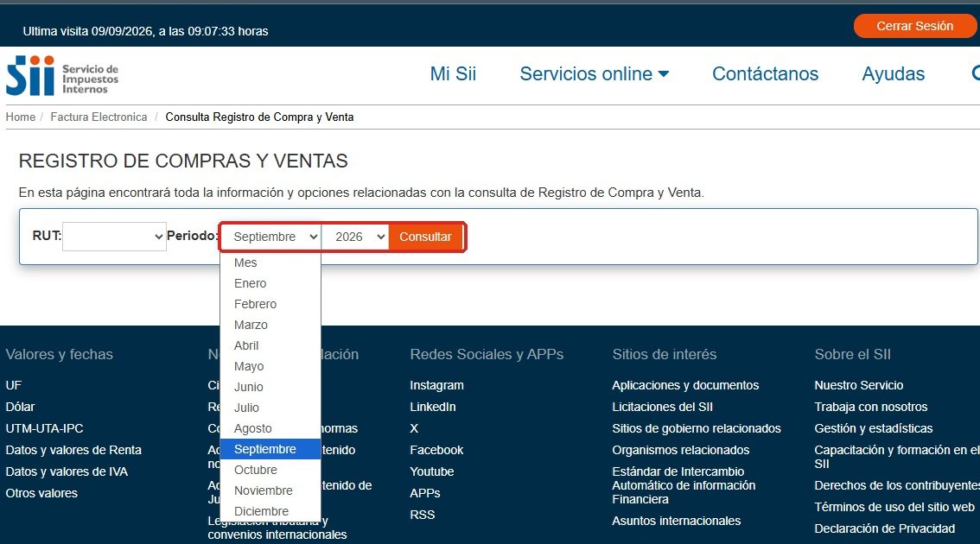Click the Cerrar Sesión button
Viewport: 980px width, 544px height.
[914, 26]
